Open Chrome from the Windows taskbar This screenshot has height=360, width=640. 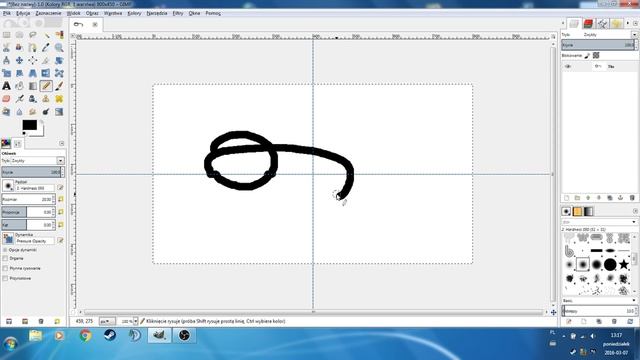pyautogui.click(x=85, y=336)
